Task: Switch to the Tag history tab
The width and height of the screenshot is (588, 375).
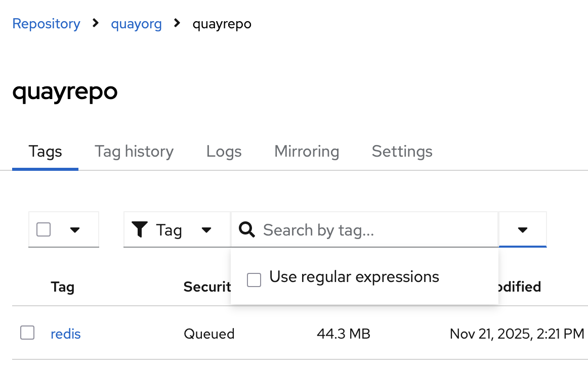Action: coord(134,152)
